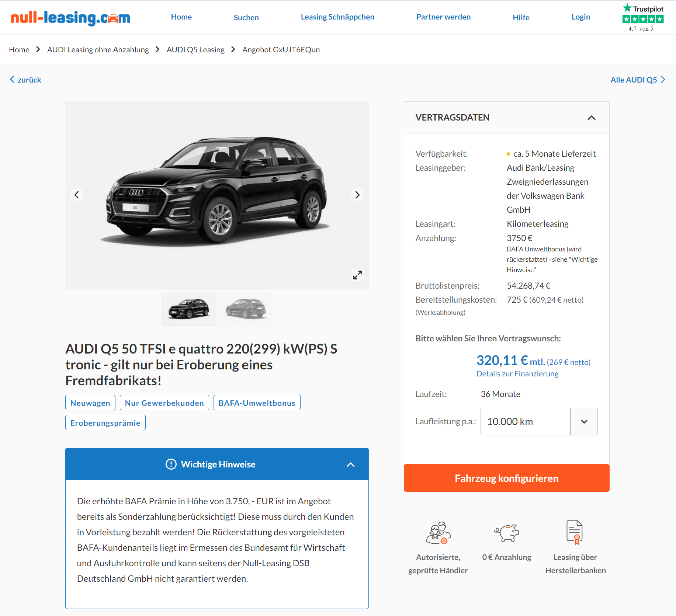
Task: Click the authorized dealers icon
Action: pos(438,533)
